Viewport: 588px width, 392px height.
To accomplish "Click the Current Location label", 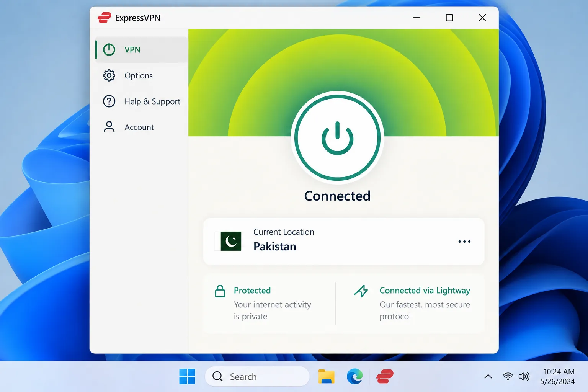I will 284,232.
